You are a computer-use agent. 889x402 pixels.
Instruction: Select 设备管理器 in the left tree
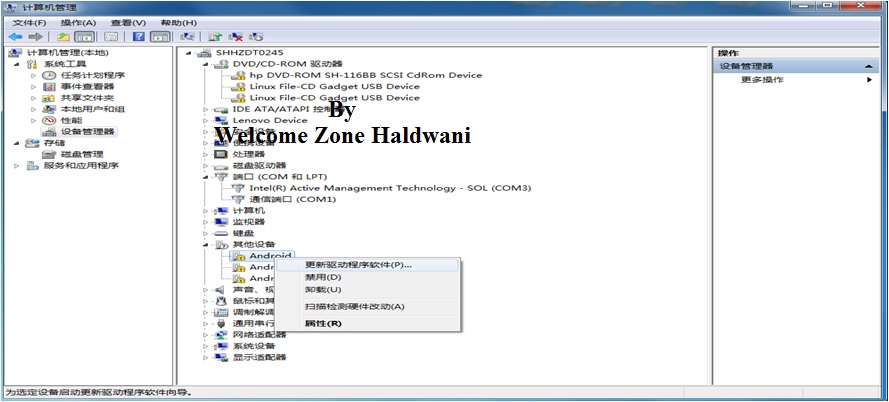point(87,132)
